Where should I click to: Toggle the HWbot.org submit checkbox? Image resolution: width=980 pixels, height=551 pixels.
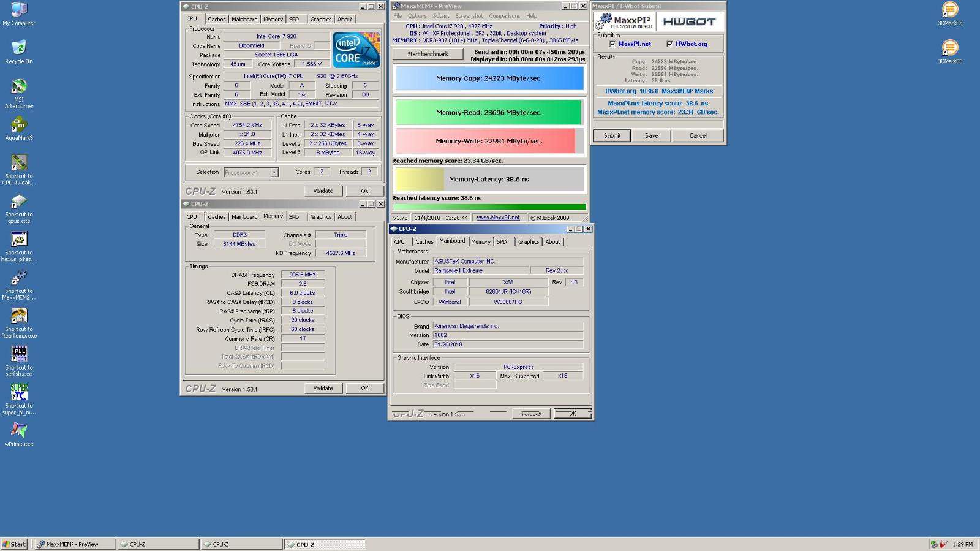tap(669, 44)
